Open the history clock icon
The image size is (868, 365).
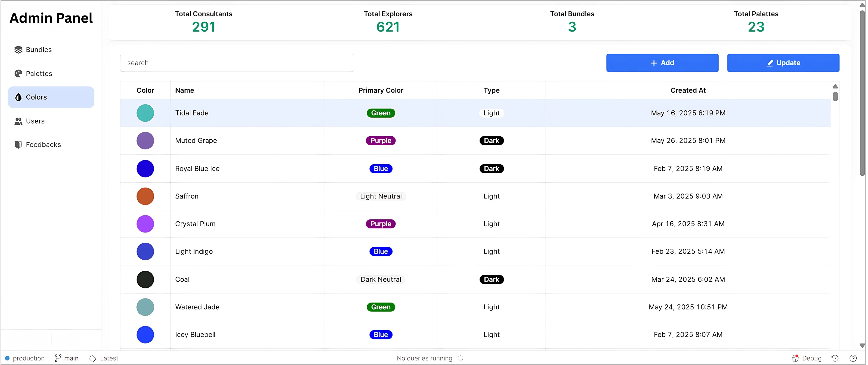coord(835,358)
